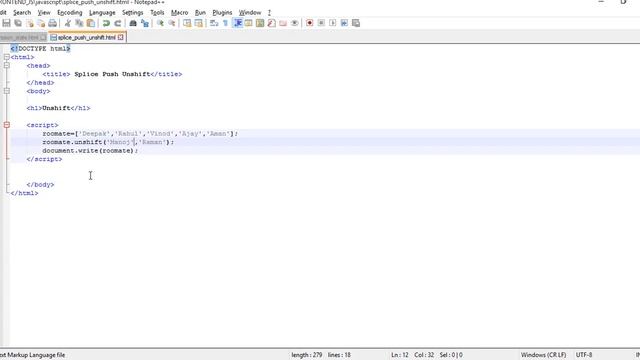Open the Run menu
This screenshot has height=360, width=640.
200,13
